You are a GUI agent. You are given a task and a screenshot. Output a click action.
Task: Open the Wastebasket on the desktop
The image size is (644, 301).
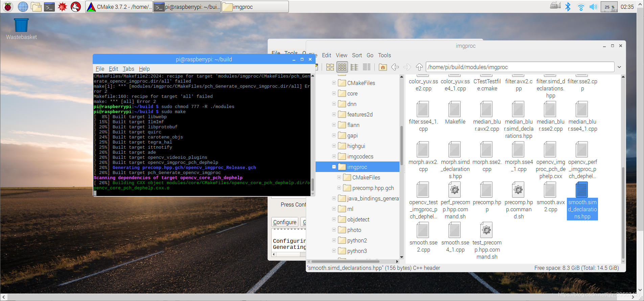(x=21, y=29)
